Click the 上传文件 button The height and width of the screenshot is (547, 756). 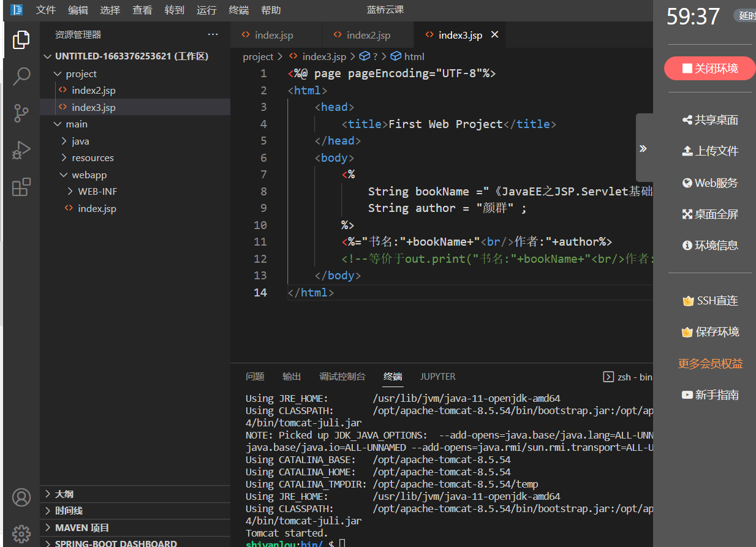709,151
